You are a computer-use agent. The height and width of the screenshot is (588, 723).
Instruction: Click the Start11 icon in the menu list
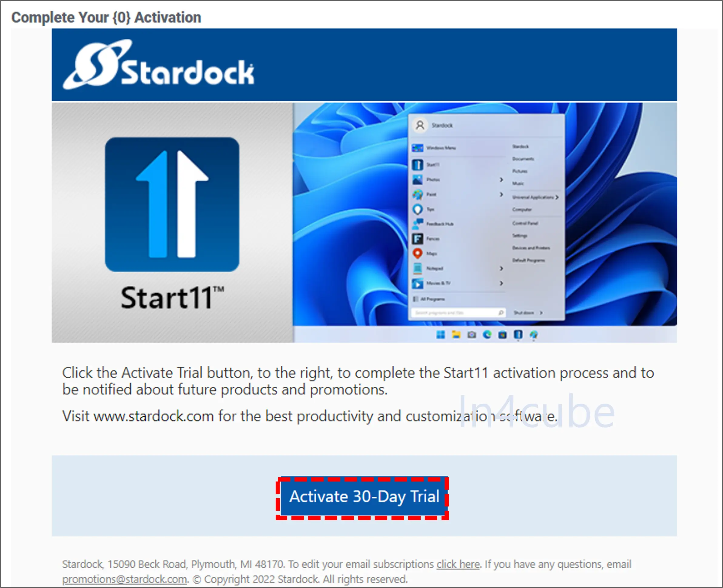tap(418, 165)
